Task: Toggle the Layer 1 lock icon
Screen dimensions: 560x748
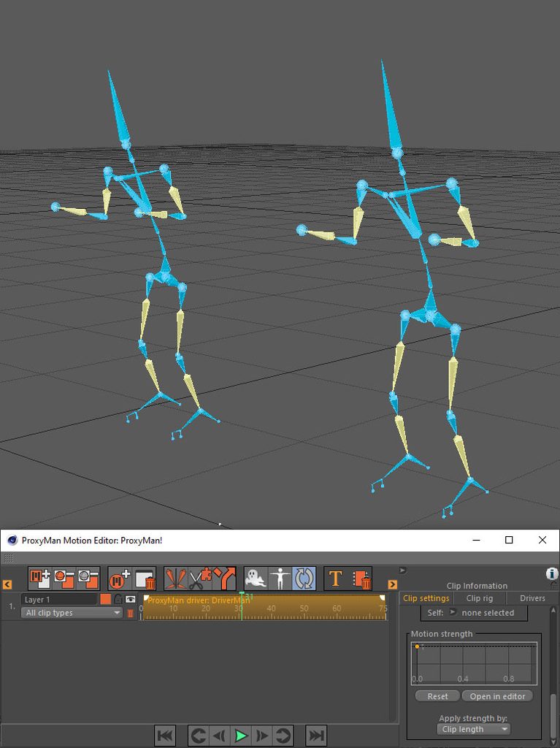Action: 118,599
